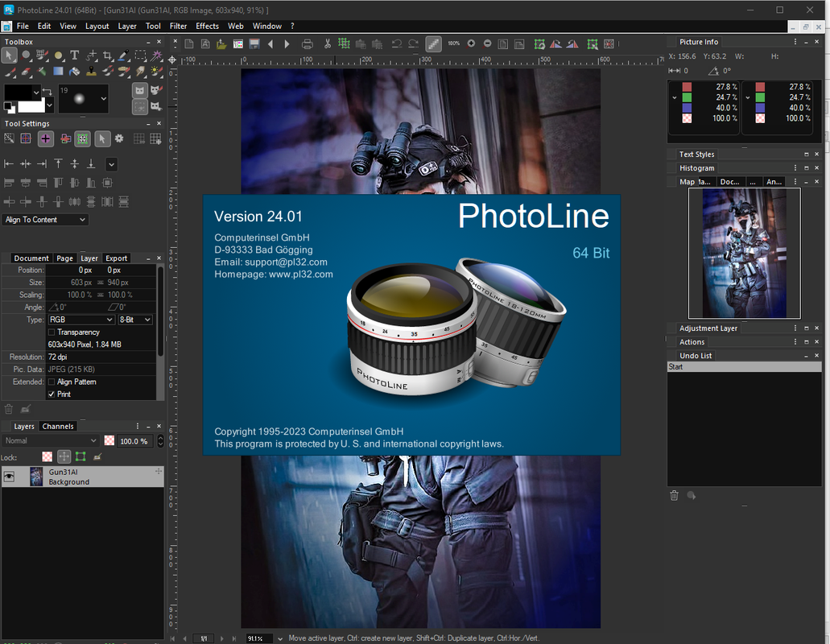Click the Print icon in toolbar
Viewport: 830px width, 644px height.
pyautogui.click(x=307, y=44)
